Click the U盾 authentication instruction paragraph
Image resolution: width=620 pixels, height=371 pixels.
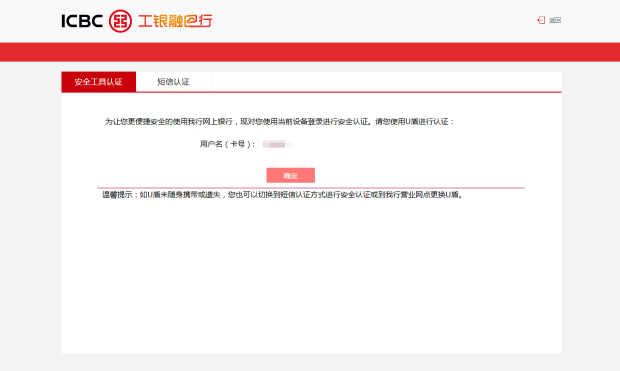click(280, 121)
